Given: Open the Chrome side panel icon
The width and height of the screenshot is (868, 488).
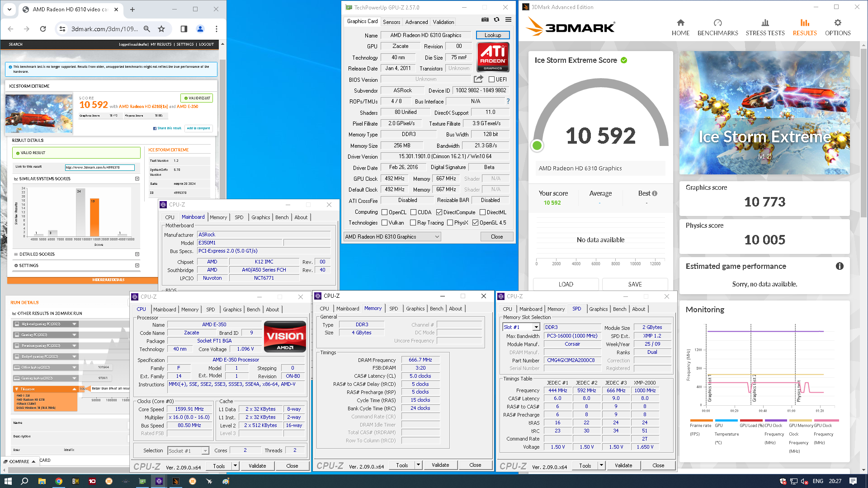Looking at the screenshot, I should click(184, 29).
